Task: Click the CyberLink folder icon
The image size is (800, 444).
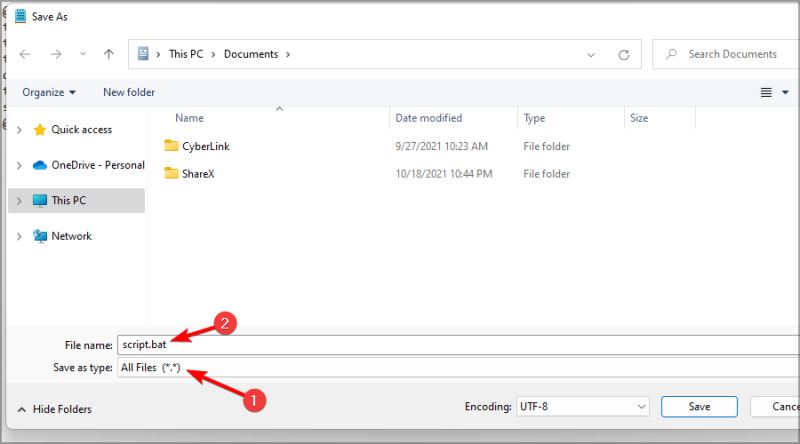Action: point(171,146)
